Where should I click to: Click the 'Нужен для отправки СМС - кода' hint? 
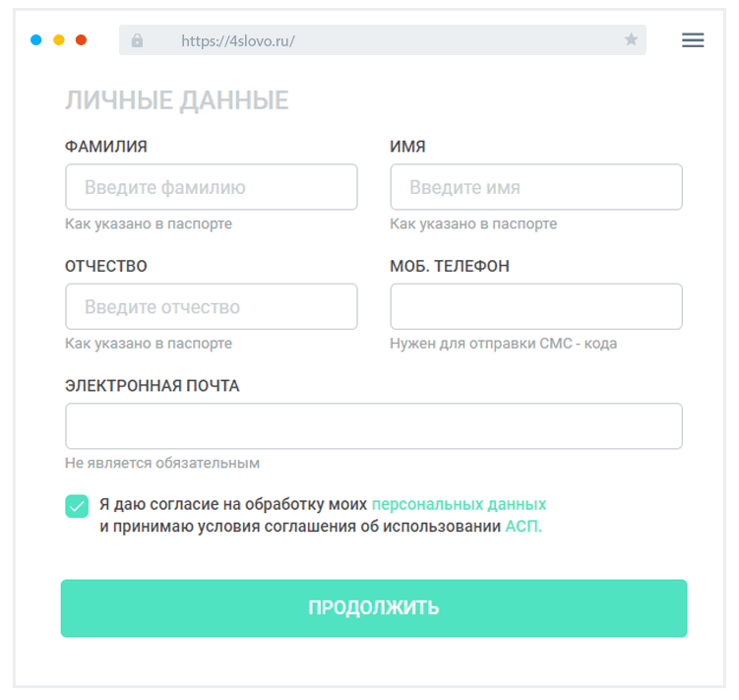[503, 344]
